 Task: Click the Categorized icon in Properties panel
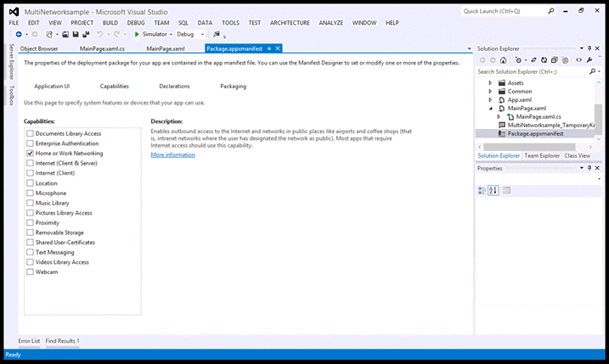pyautogui.click(x=482, y=191)
